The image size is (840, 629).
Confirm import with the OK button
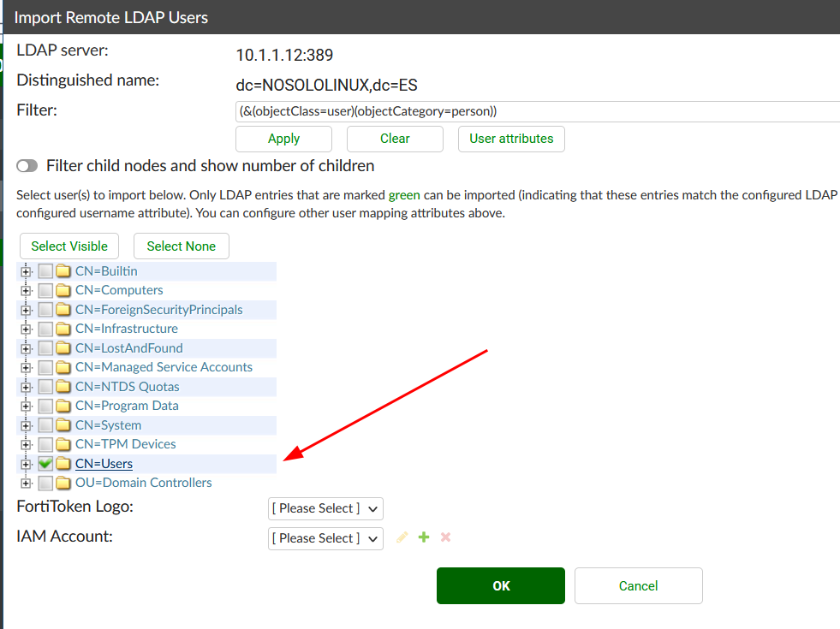point(501,586)
